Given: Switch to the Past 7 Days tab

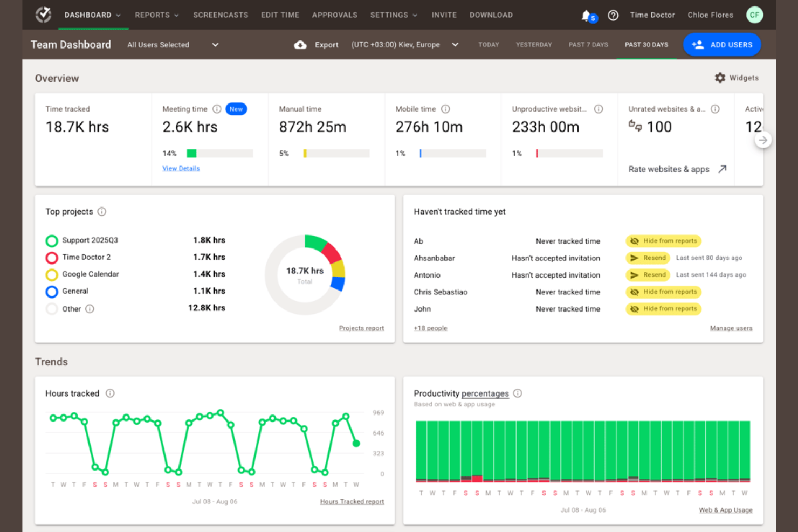Looking at the screenshot, I should (588, 45).
